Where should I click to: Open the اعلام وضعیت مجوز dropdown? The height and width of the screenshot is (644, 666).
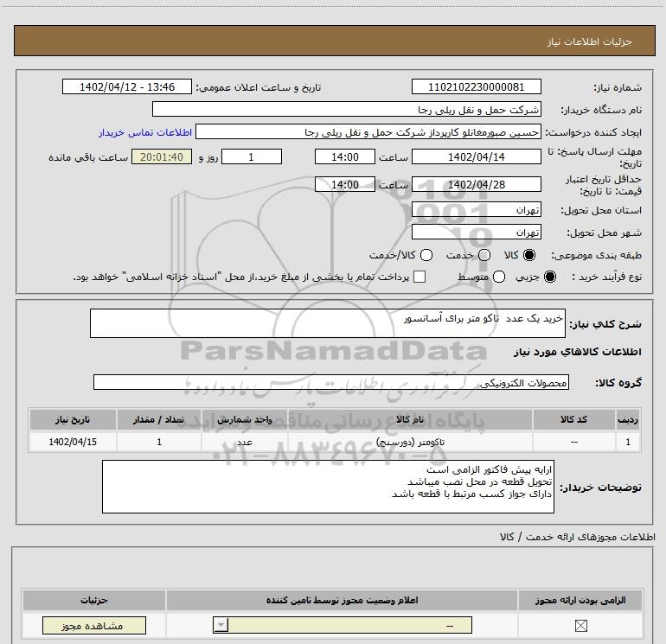coord(343,625)
